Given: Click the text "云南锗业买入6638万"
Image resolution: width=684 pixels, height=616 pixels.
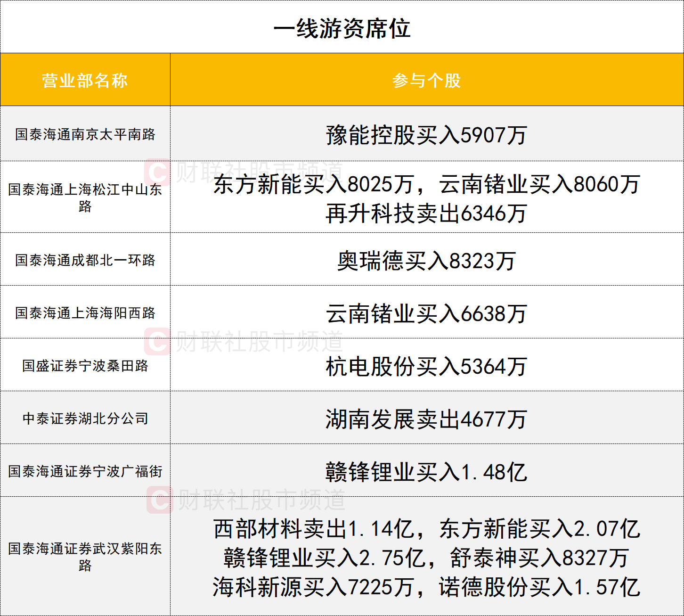Looking at the screenshot, I should pyautogui.click(x=427, y=313).
